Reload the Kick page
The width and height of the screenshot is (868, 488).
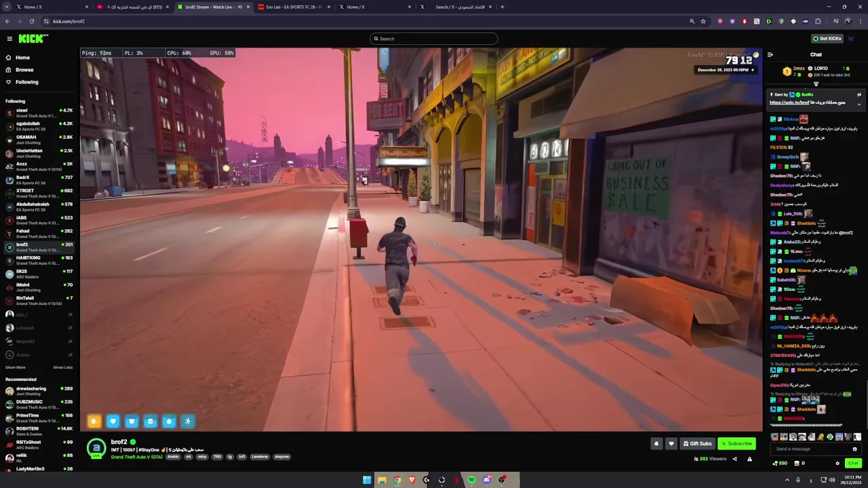[x=31, y=21]
